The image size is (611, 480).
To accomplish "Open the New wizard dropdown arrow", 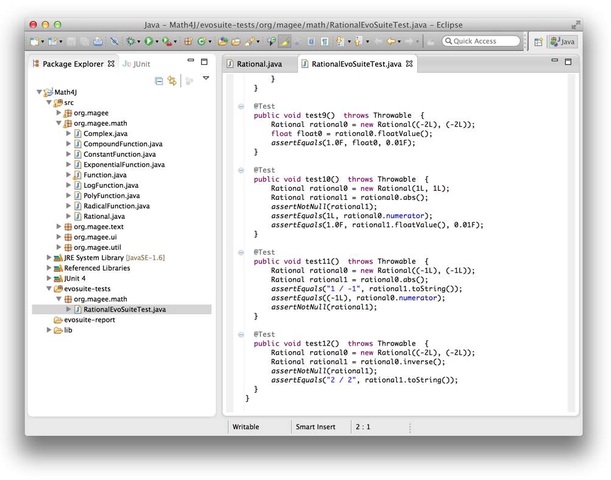I will click(x=42, y=42).
